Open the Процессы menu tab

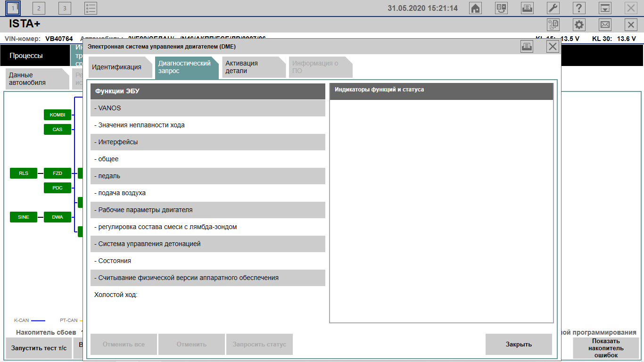(x=35, y=56)
